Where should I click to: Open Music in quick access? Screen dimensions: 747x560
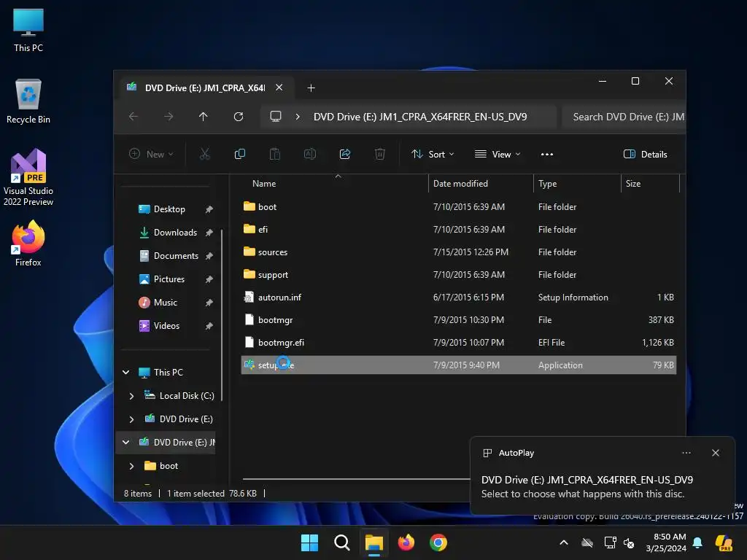166,303
